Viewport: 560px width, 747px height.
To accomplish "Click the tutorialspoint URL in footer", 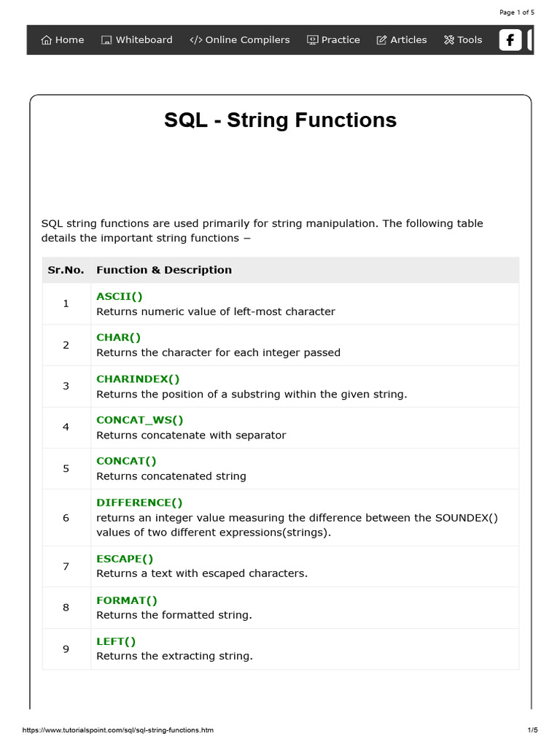I will coord(117,729).
